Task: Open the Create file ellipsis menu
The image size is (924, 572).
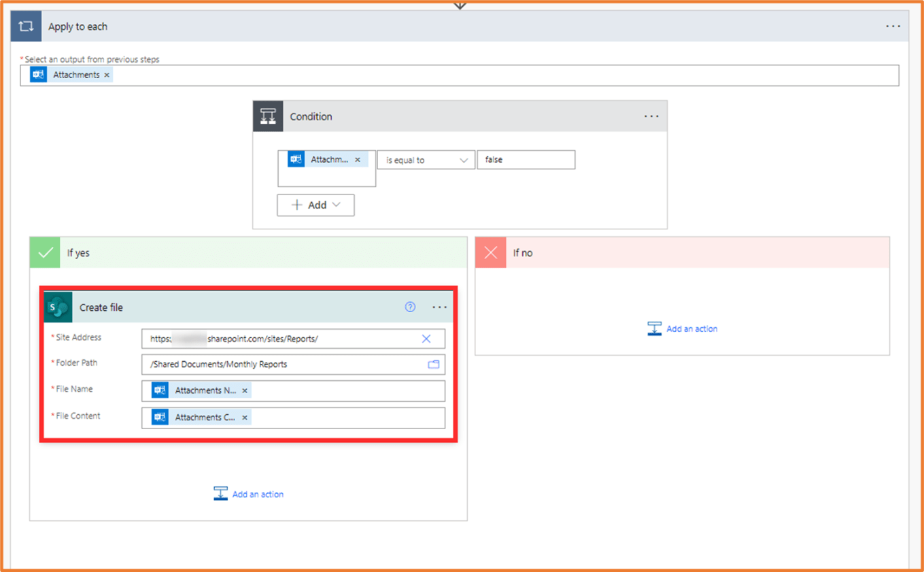Action: coord(439,307)
